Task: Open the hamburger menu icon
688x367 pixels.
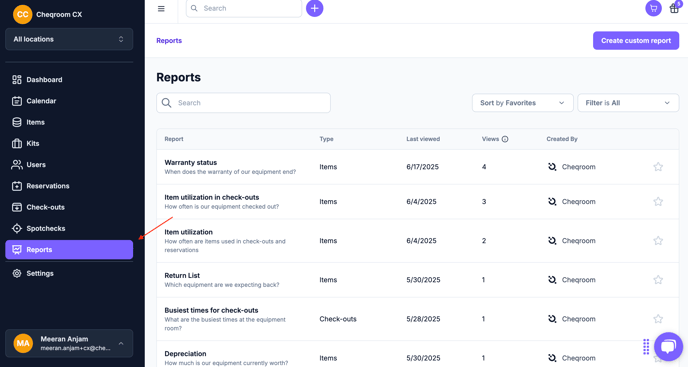Action: 161,8
